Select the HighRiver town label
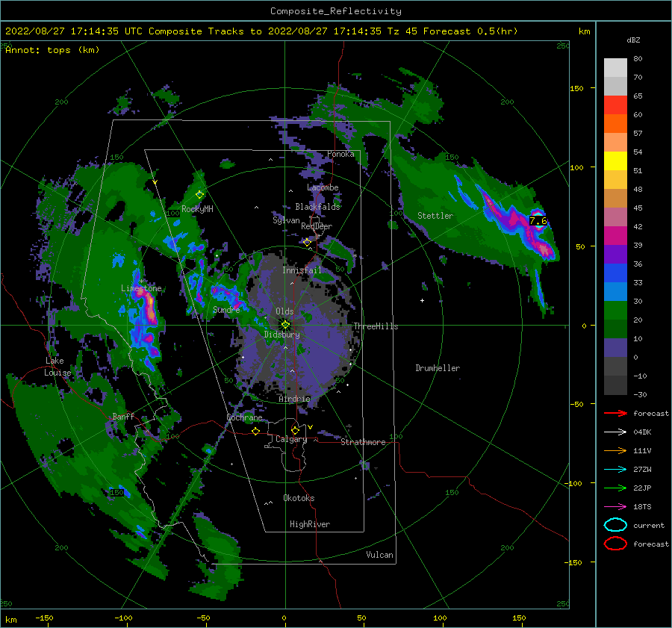Screen dimensions: 672x628 [310, 524]
